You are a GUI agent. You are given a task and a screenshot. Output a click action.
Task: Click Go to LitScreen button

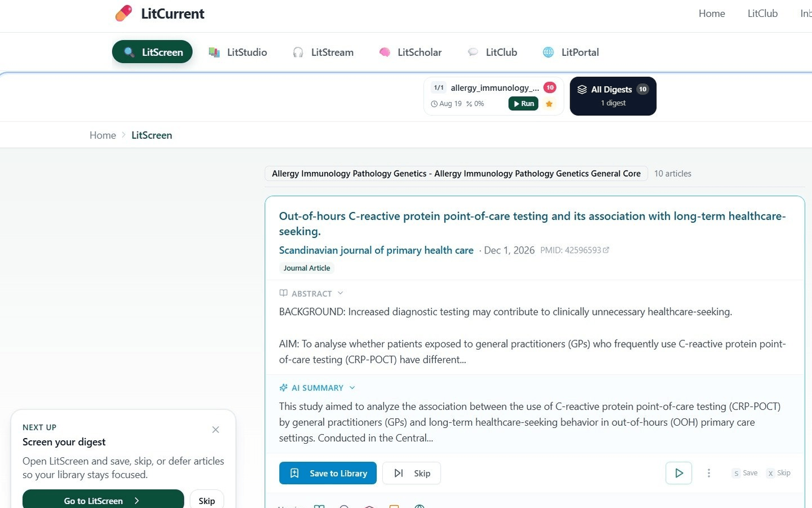point(103,500)
